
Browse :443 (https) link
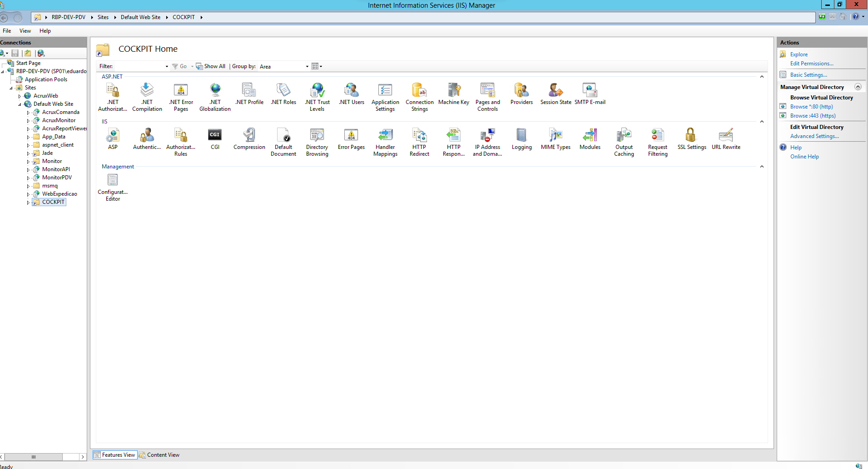[813, 116]
